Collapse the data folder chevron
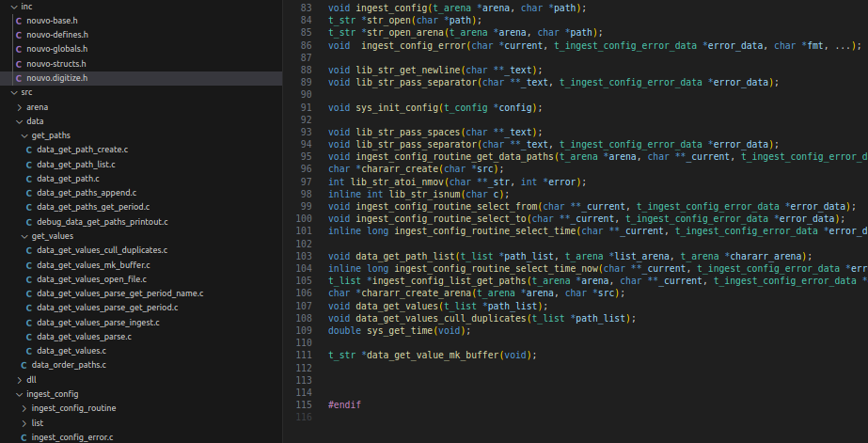This screenshot has width=868, height=443. 20,121
